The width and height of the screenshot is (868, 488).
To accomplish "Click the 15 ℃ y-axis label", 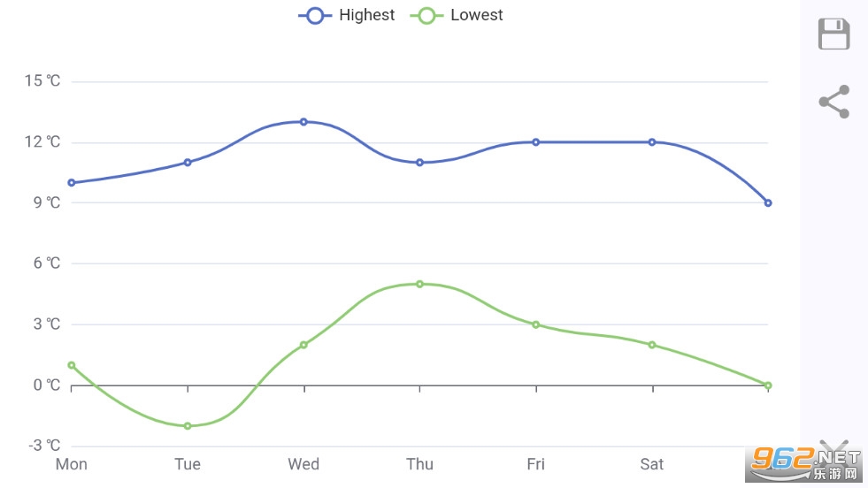I will [x=42, y=81].
